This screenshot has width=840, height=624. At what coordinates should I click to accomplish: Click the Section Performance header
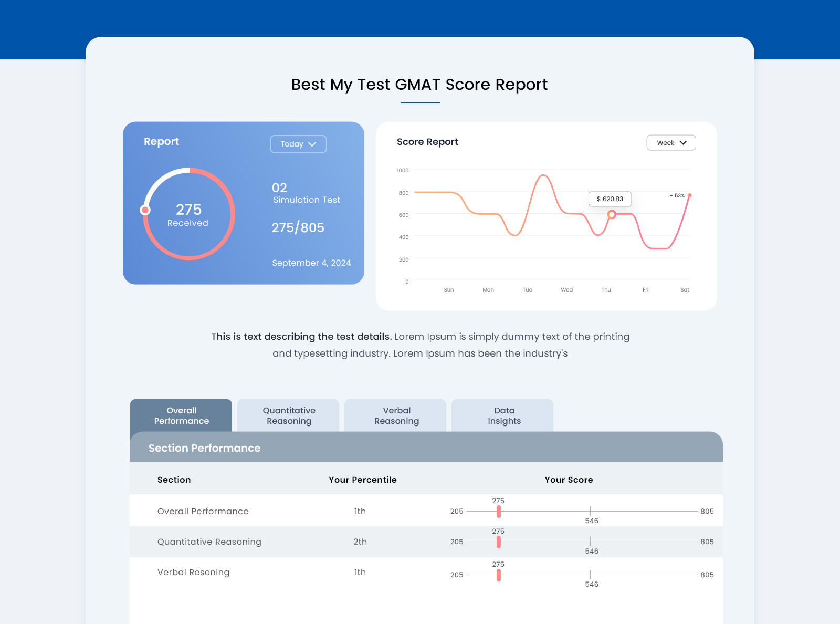pos(204,448)
